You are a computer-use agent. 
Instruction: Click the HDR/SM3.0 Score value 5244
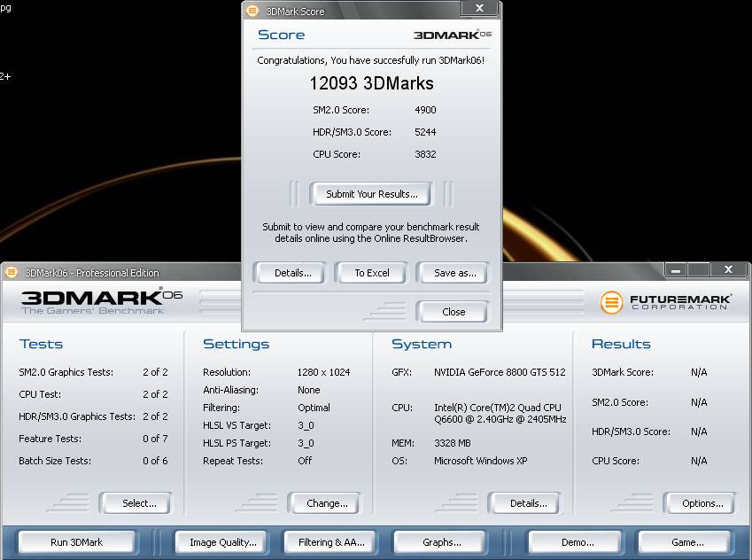tap(425, 132)
